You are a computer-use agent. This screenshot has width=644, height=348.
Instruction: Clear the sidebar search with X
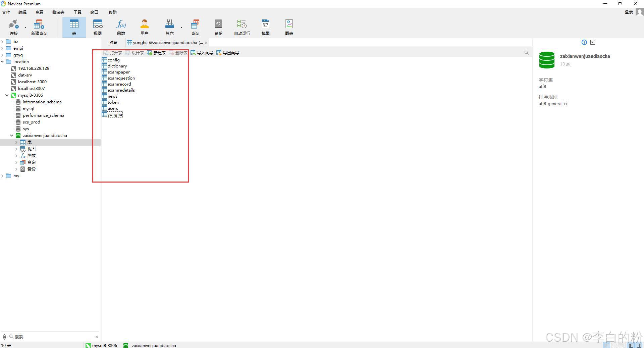click(x=97, y=337)
